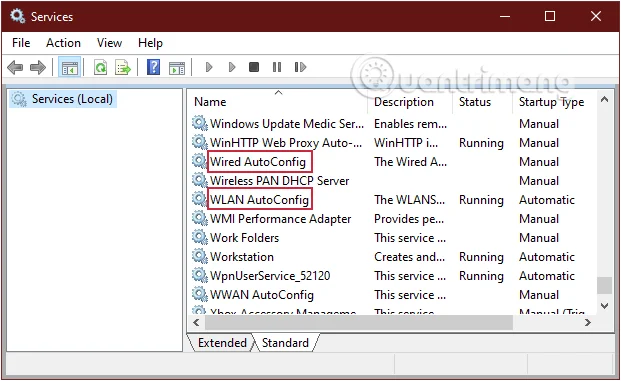
Task: Open Help with the blue question mark icon
Action: (153, 67)
